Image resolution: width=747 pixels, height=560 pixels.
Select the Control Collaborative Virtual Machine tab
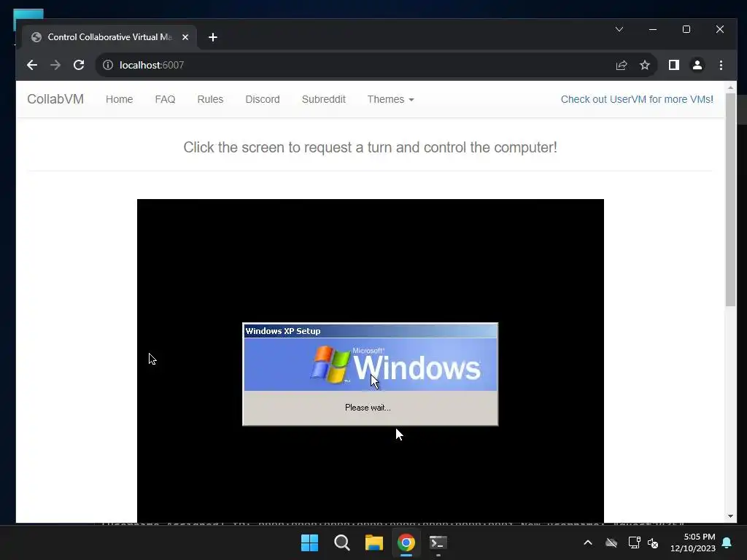109,37
